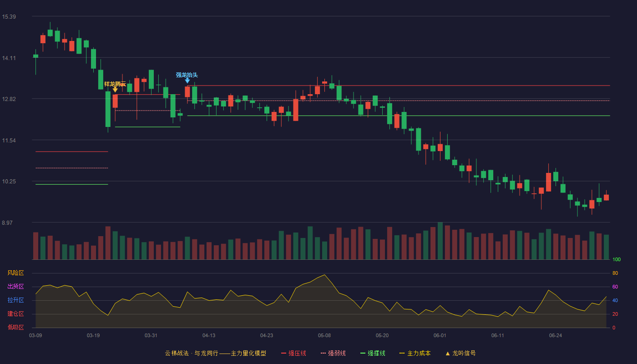Click the blue 40 indicator axis value
Image resolution: width=637 pixels, height=364 pixels.
pos(615,300)
